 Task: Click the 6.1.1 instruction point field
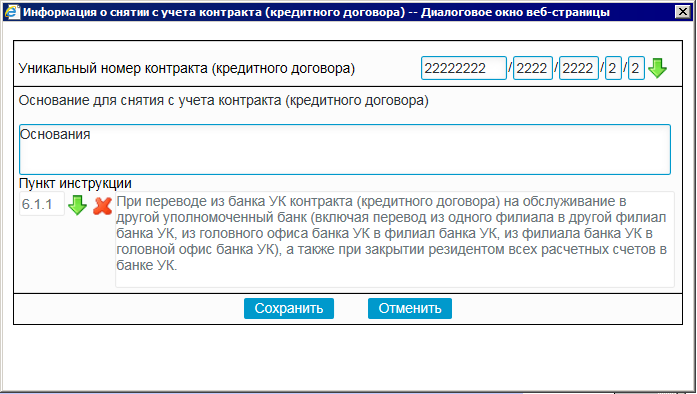tap(42, 204)
